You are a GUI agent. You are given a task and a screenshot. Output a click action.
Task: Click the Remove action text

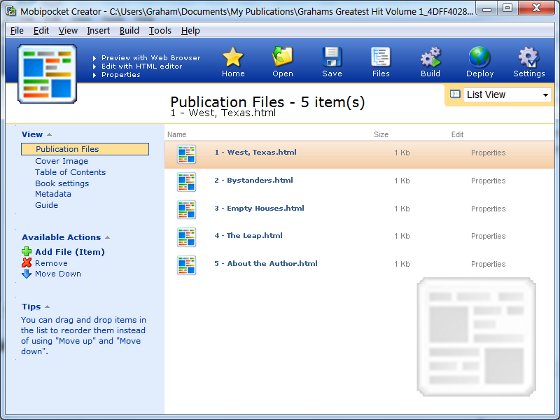[x=51, y=263]
